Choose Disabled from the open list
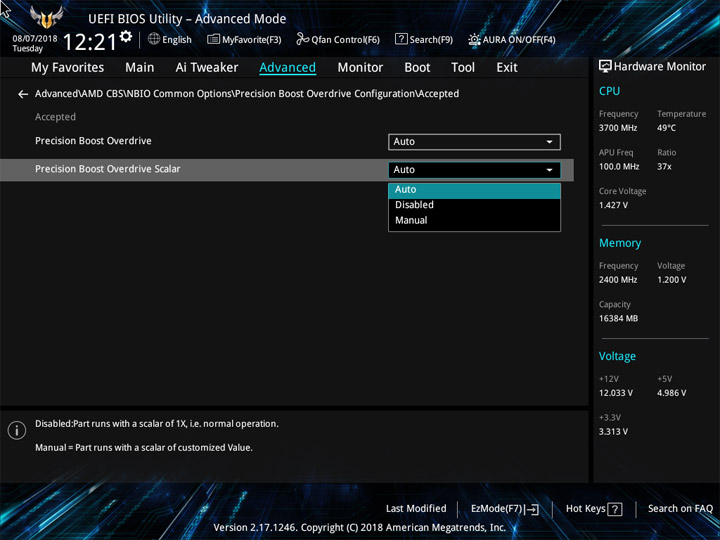Viewport: 720px width, 540px height. click(x=474, y=205)
